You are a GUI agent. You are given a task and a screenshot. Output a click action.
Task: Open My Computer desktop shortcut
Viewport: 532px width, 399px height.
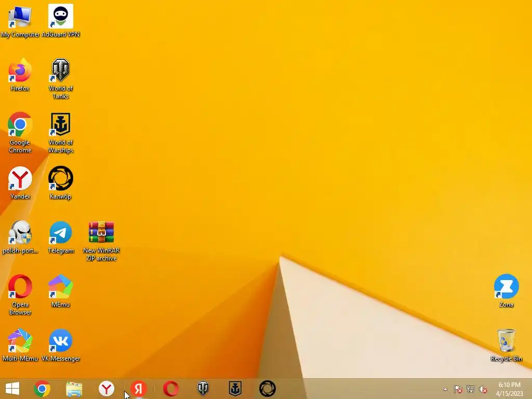(x=20, y=21)
